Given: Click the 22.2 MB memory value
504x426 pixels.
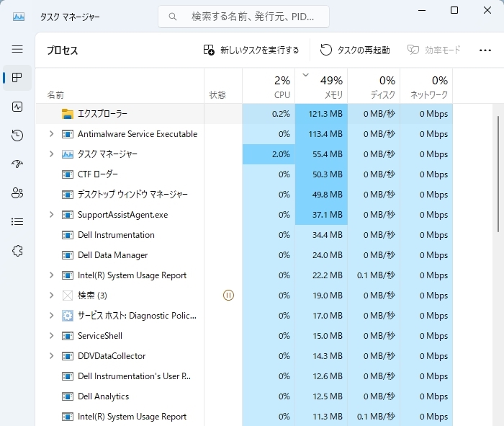Looking at the screenshot, I should [327, 275].
